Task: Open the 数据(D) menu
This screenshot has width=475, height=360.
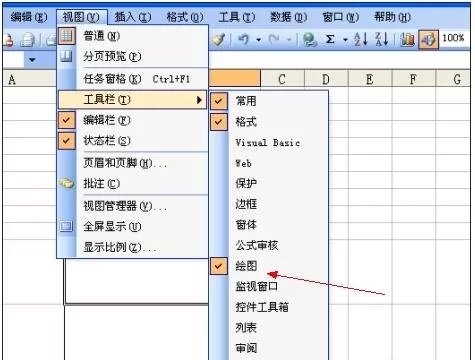Action: pyautogui.click(x=289, y=17)
